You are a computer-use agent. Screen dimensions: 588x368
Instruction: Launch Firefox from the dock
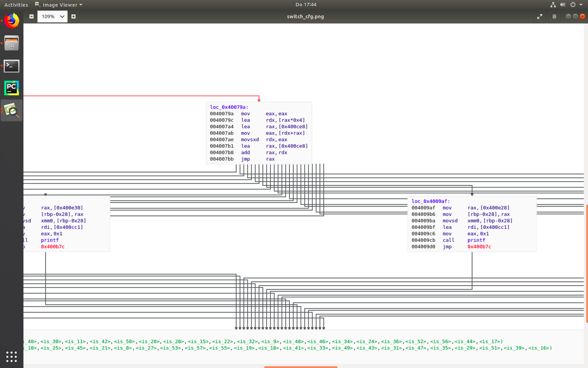(12, 21)
